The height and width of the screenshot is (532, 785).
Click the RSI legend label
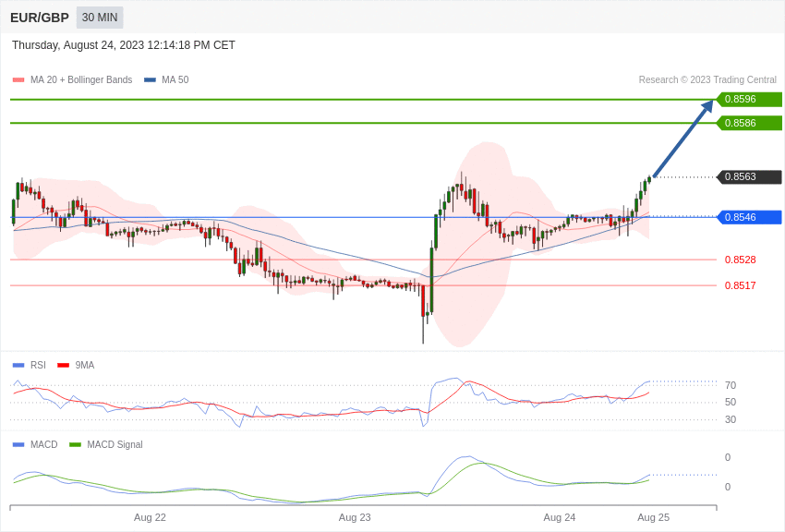pos(38,366)
